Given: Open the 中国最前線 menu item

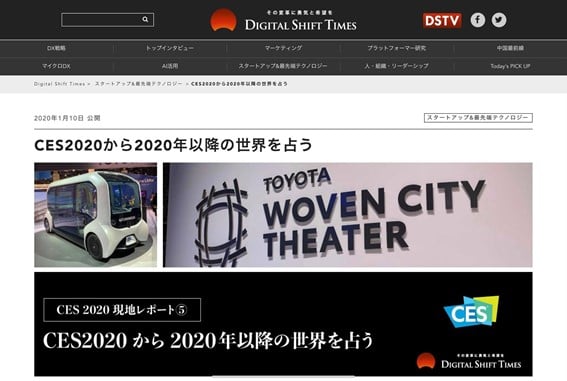Looking at the screenshot, I should (510, 48).
